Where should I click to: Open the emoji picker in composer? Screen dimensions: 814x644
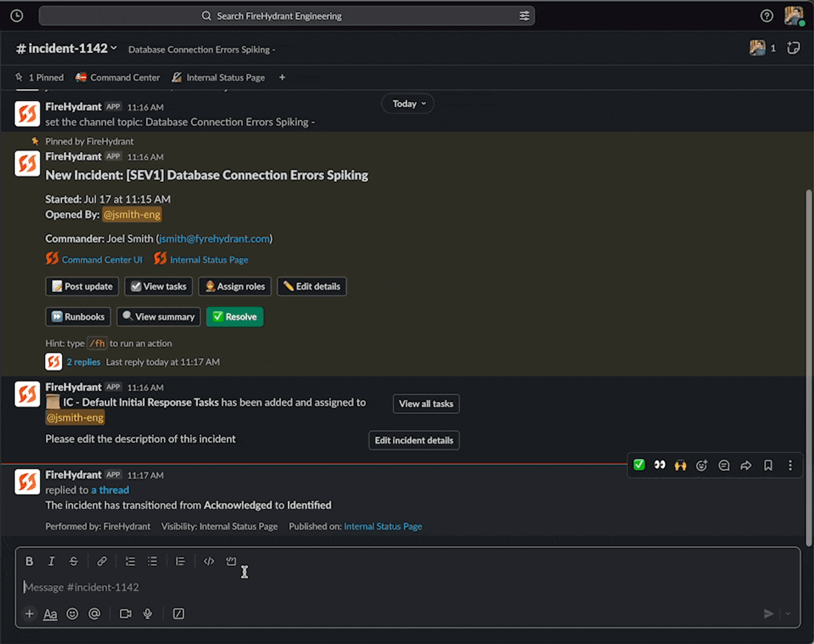pos(72,614)
